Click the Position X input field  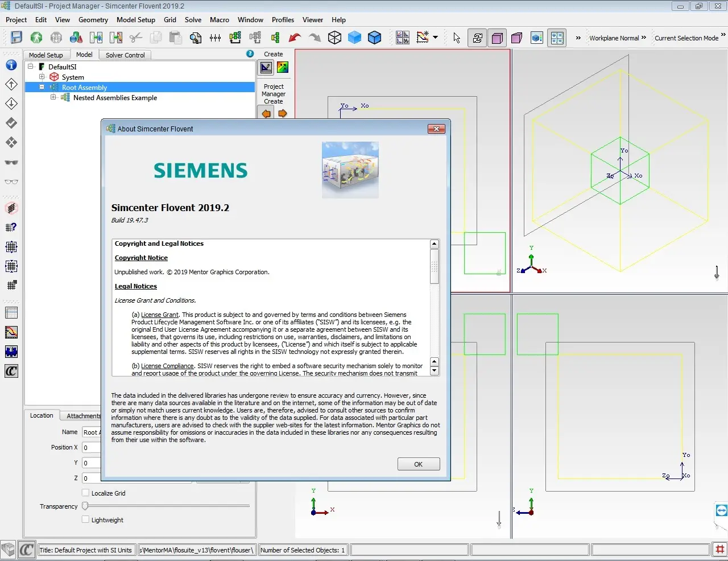(92, 447)
